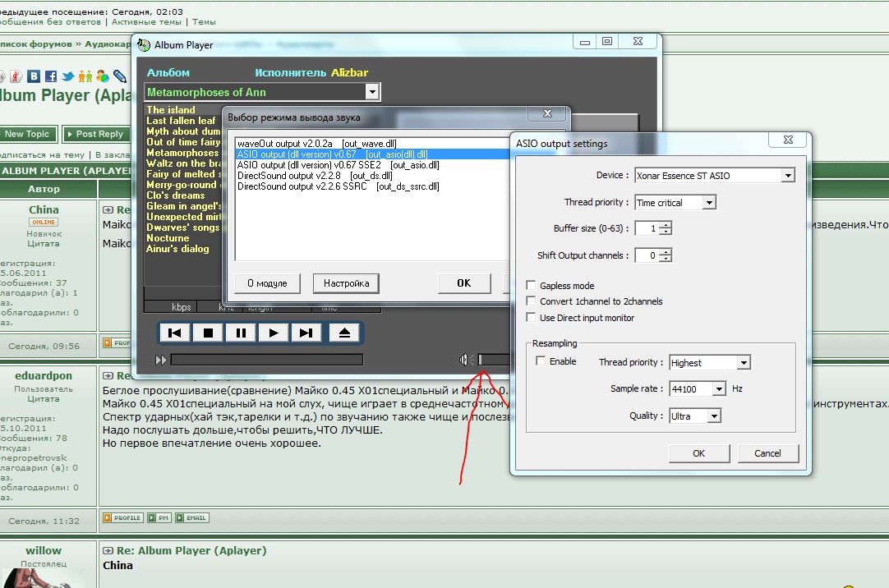This screenshot has width=889, height=588.
Task: Open 'Активные темы' forum link
Action: [146, 22]
